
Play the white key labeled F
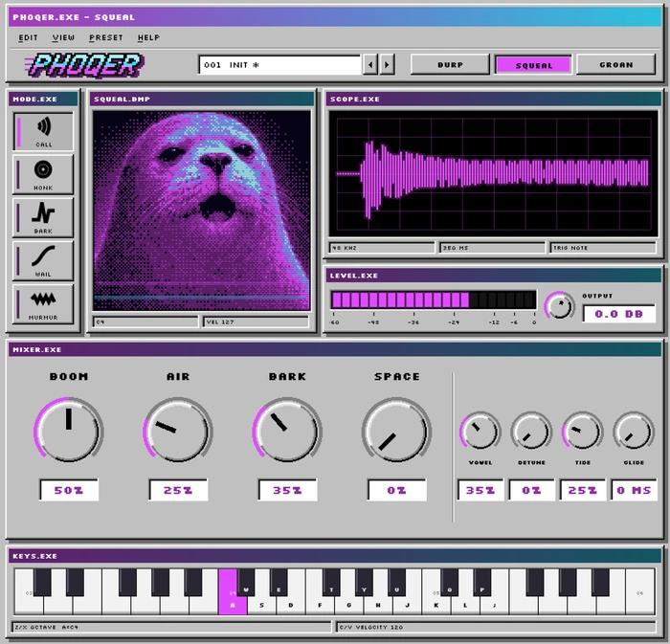coord(320,605)
